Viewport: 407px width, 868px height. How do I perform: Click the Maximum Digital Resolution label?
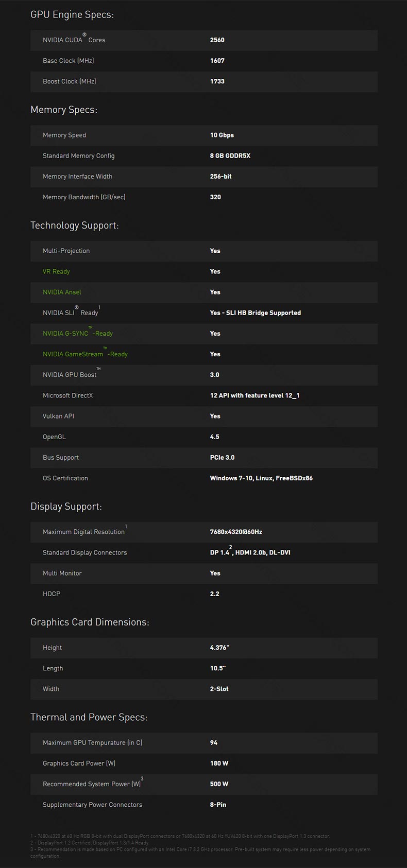click(84, 532)
